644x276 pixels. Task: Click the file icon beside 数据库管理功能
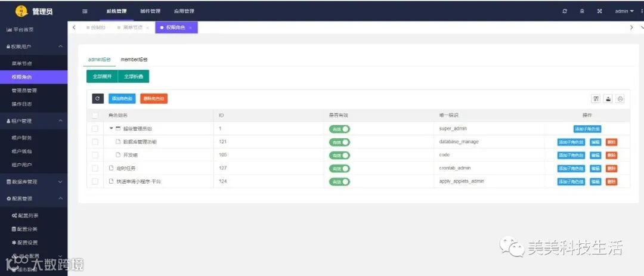click(117, 142)
